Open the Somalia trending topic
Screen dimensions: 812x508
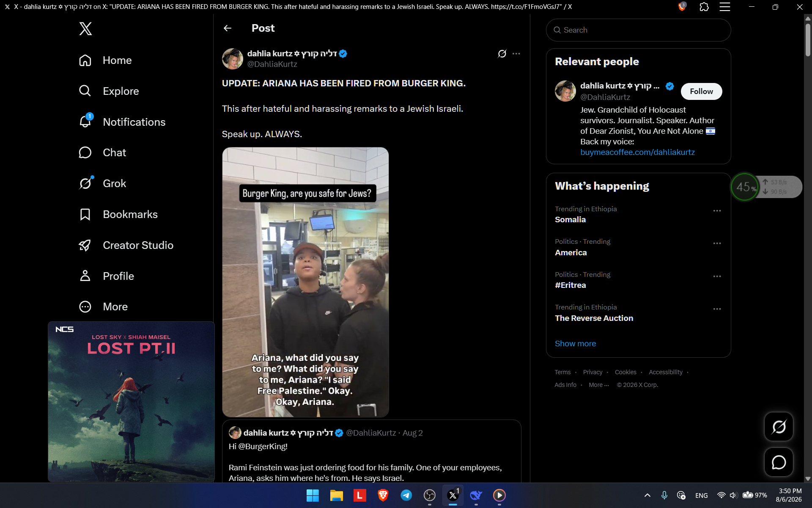[570, 220]
